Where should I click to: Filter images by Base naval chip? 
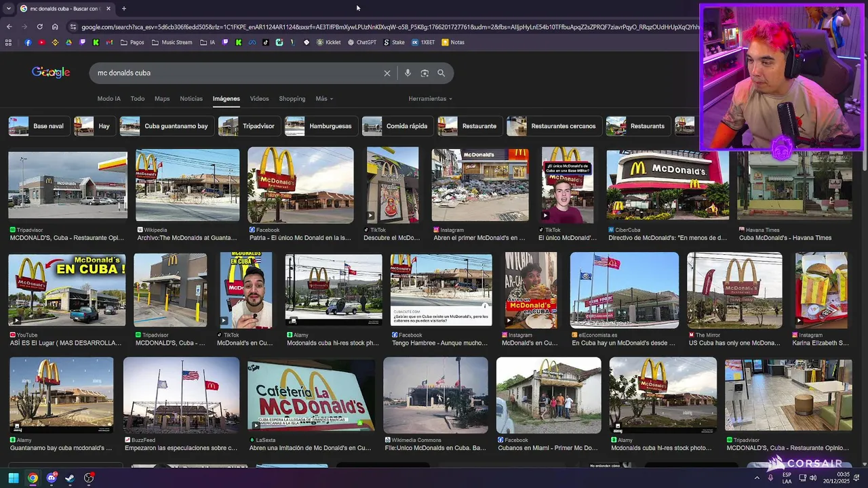[x=39, y=126]
